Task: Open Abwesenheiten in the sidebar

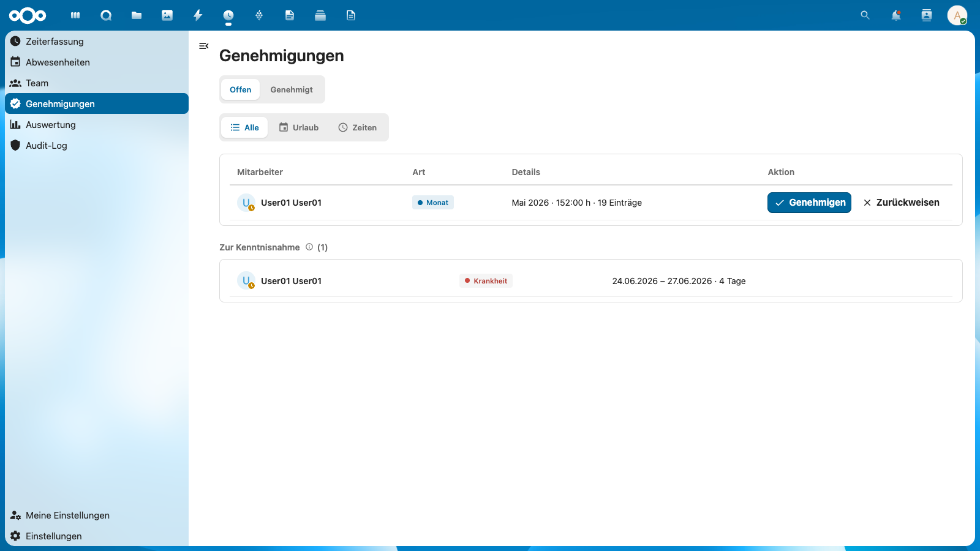Action: click(97, 62)
